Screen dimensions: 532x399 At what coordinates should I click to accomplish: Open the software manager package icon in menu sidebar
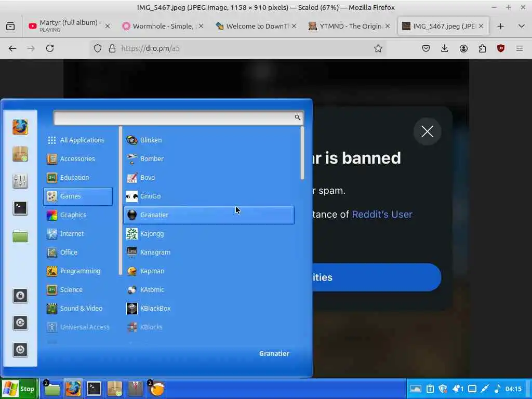pos(20,154)
